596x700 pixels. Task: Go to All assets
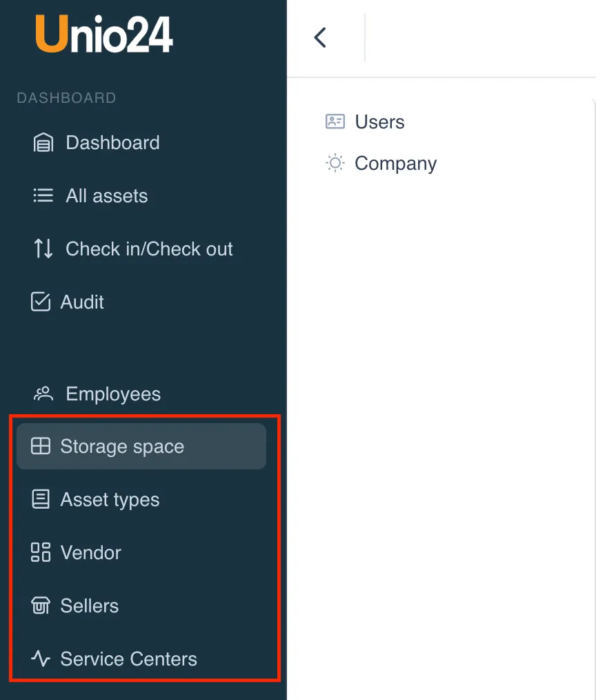[107, 196]
